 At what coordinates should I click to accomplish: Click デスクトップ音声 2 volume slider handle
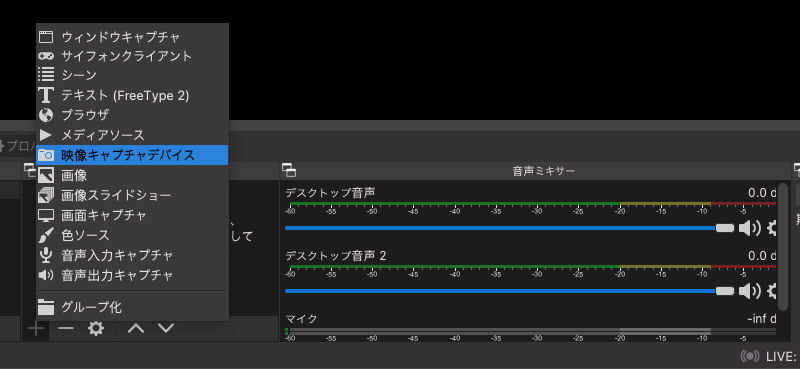point(724,291)
